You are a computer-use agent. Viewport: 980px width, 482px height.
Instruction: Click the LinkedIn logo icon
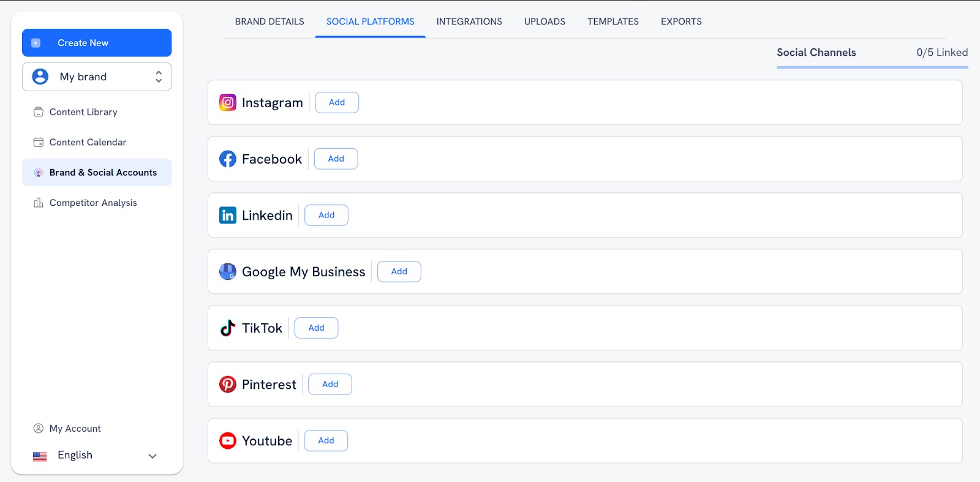tap(227, 216)
